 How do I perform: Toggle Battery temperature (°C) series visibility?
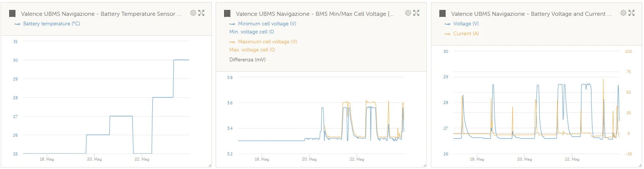pos(47,24)
